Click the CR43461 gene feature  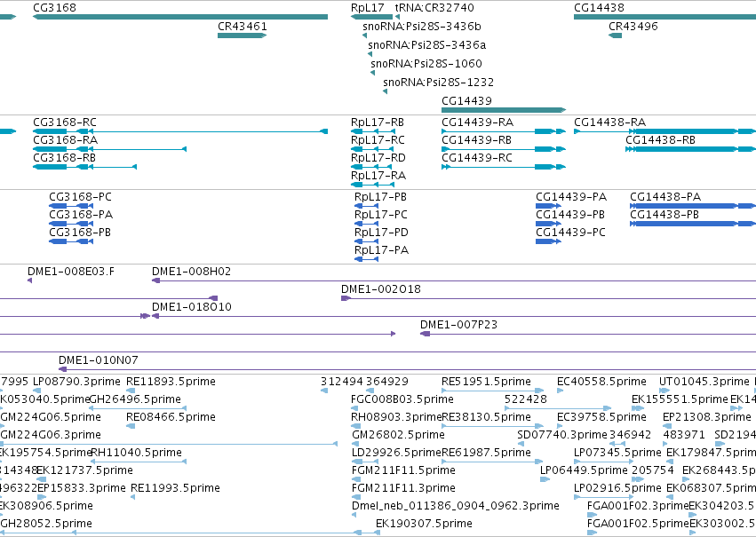[x=242, y=36]
